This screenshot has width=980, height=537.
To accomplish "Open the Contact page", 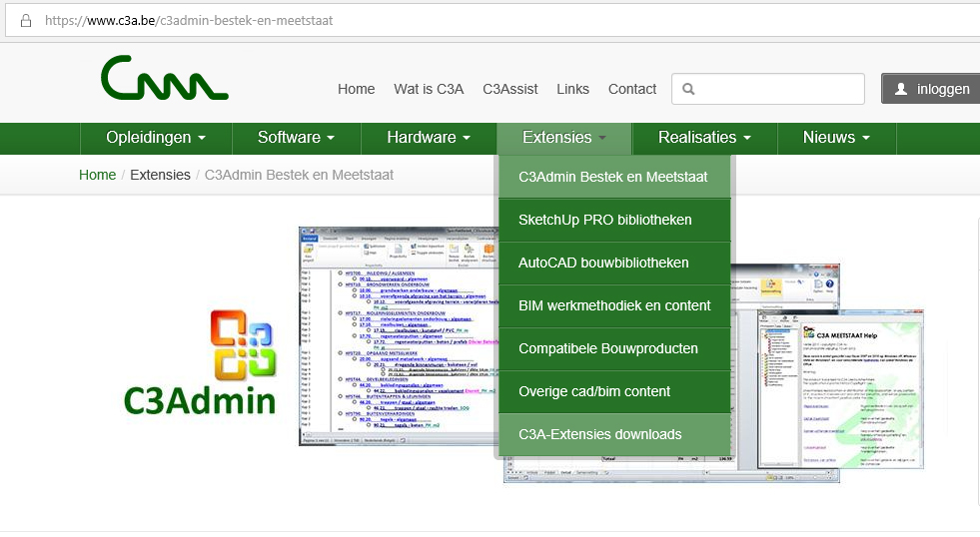I will point(632,89).
